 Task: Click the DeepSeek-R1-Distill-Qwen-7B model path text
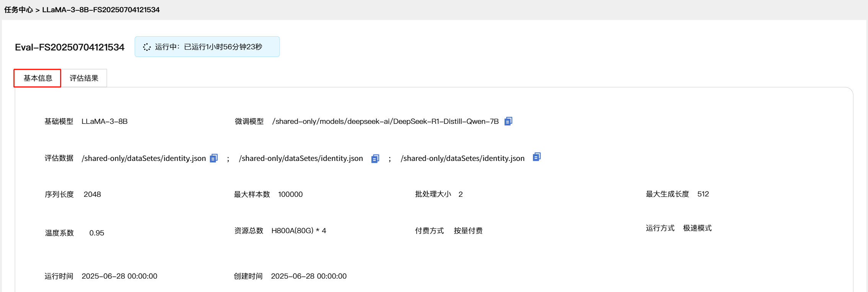pos(385,121)
